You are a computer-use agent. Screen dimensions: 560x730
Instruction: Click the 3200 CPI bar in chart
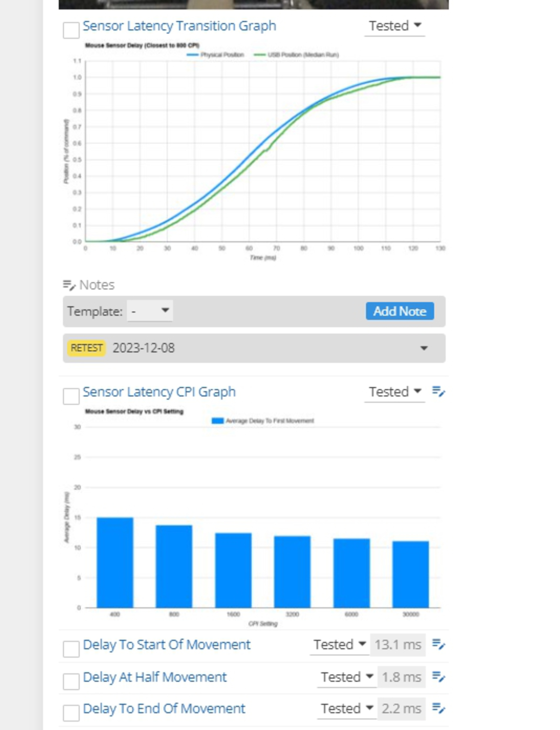(x=292, y=572)
